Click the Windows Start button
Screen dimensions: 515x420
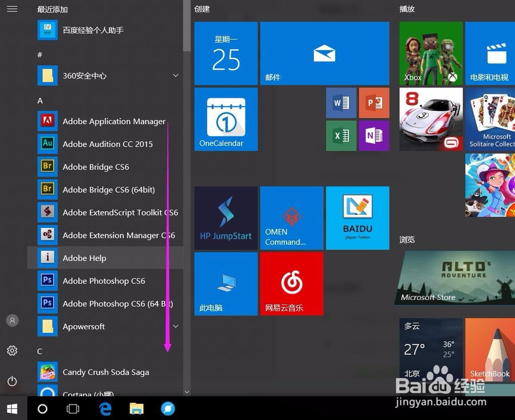click(12, 409)
